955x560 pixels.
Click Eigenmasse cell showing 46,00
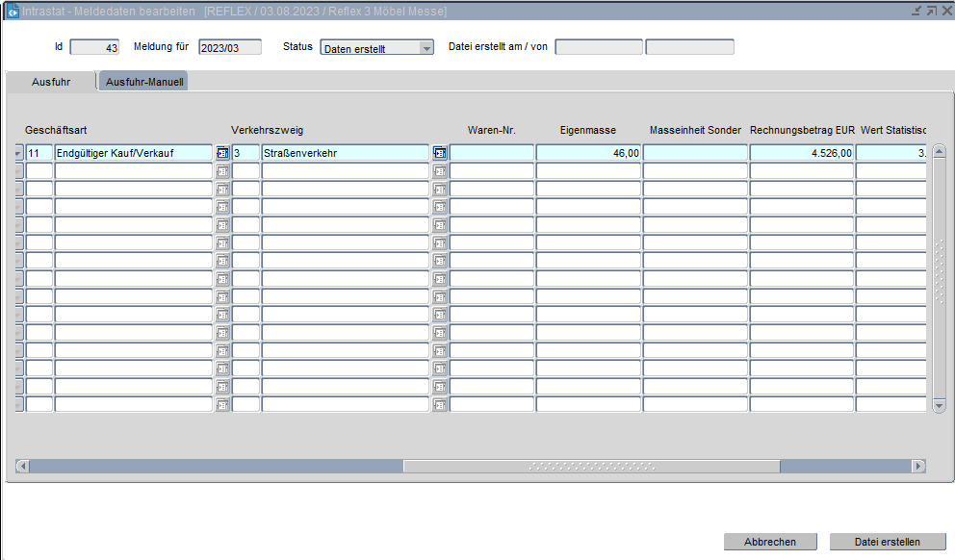(x=588, y=153)
